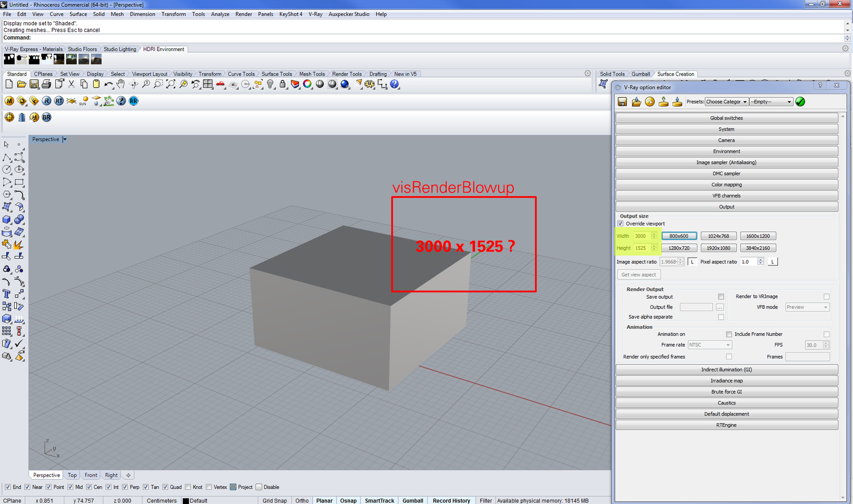Enable Animation on checkbox
The width and height of the screenshot is (853, 504).
(729, 334)
